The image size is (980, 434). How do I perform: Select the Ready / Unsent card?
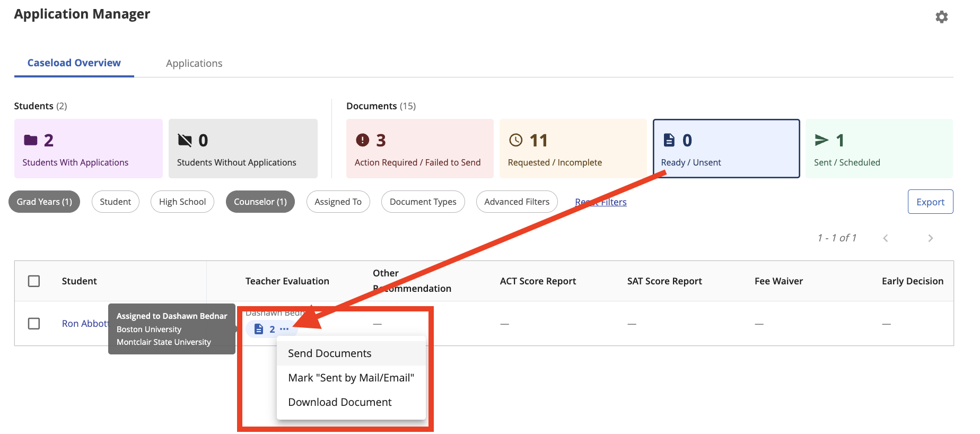click(x=727, y=149)
